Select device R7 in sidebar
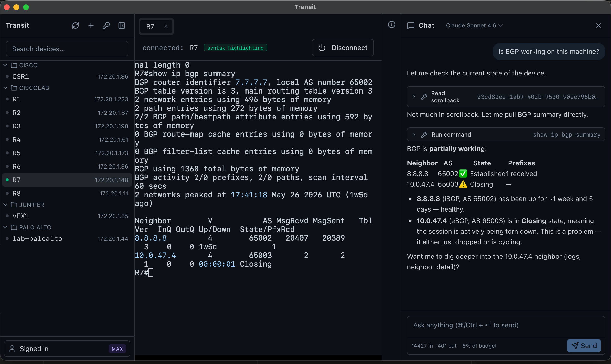The height and width of the screenshot is (364, 611). pos(67,180)
